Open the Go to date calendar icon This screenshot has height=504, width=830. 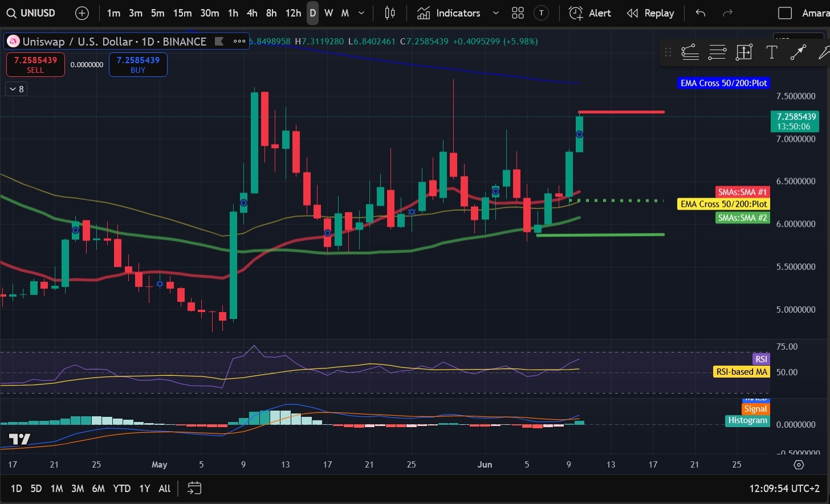pos(194,488)
